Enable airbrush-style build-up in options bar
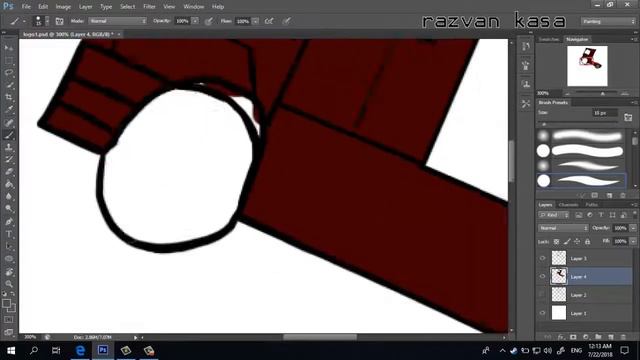 tap(269, 21)
